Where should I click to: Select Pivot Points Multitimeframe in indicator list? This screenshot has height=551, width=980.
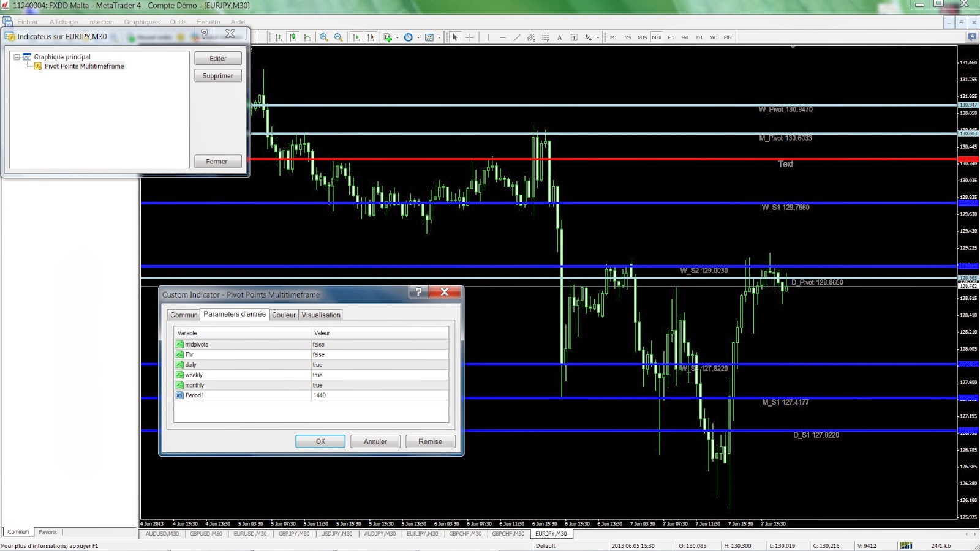(x=84, y=66)
